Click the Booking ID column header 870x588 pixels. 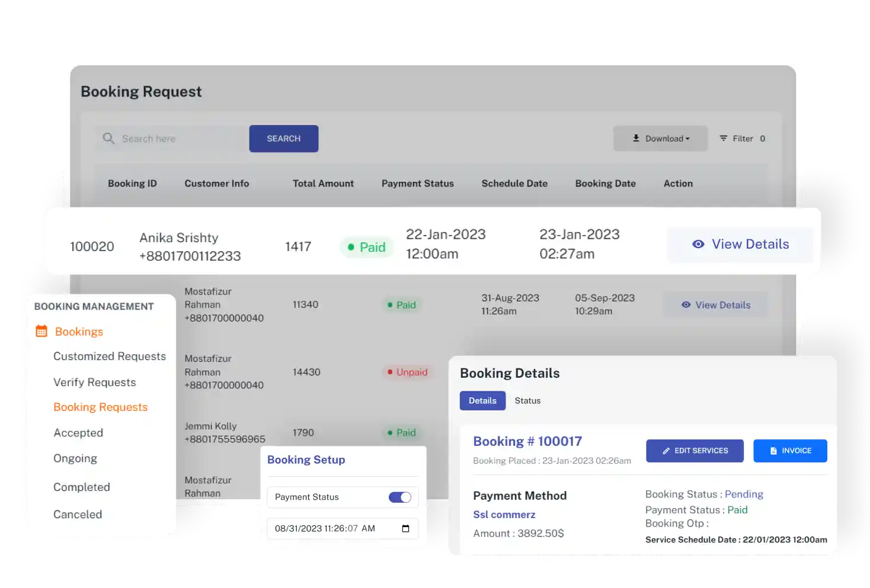132,184
